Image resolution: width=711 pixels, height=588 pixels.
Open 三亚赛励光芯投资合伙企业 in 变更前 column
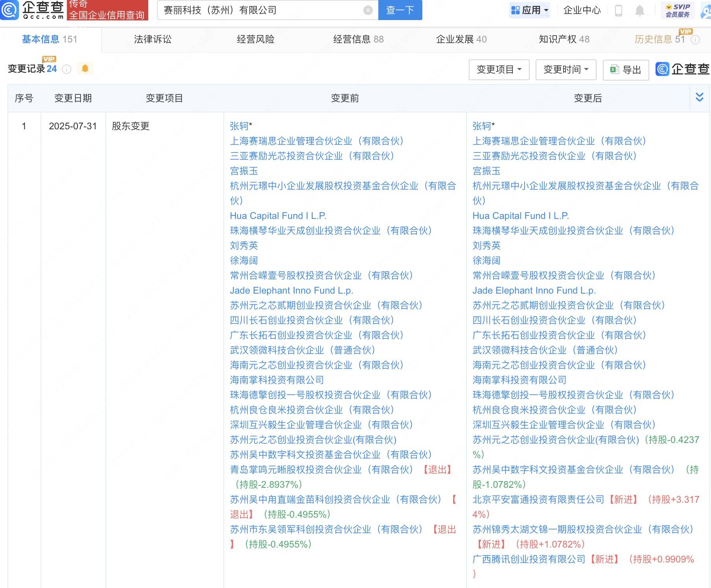312,156
